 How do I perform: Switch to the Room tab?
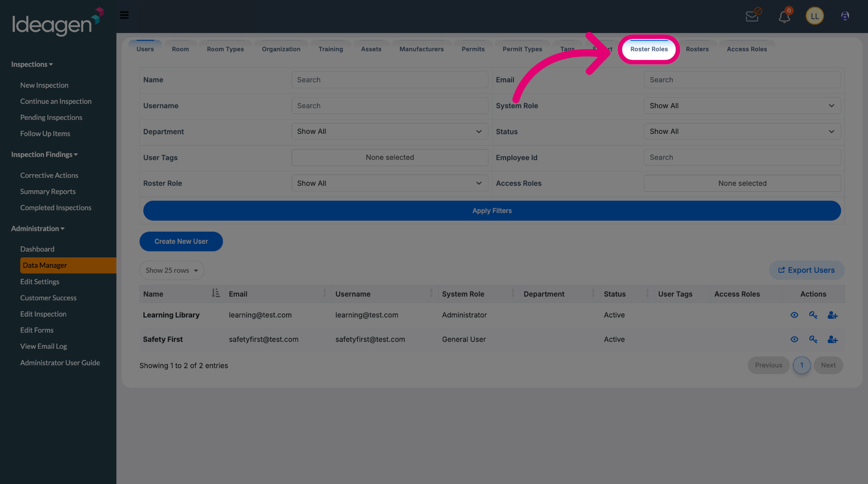pyautogui.click(x=180, y=49)
